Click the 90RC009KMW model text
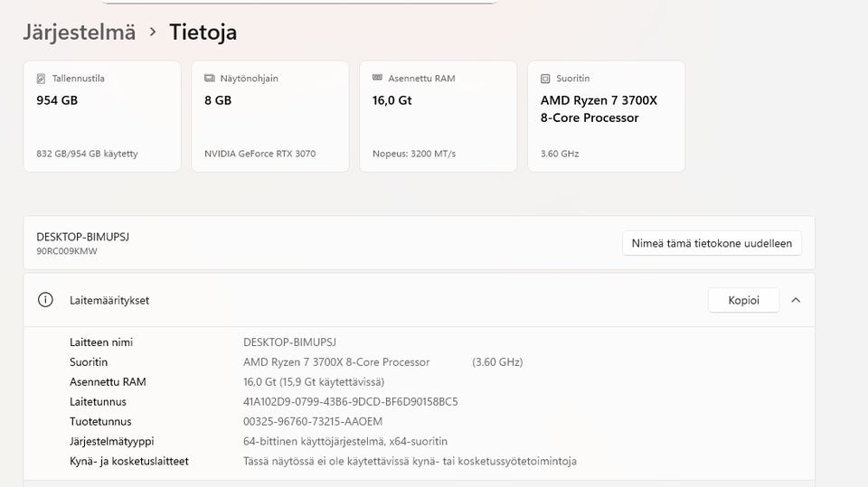 tap(67, 250)
